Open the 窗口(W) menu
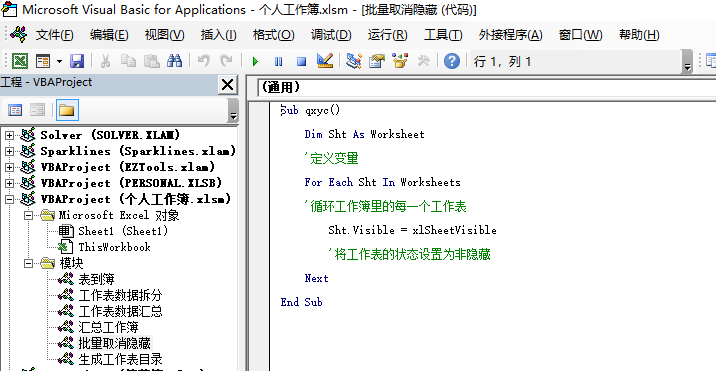The height and width of the screenshot is (371, 716). pos(580,35)
